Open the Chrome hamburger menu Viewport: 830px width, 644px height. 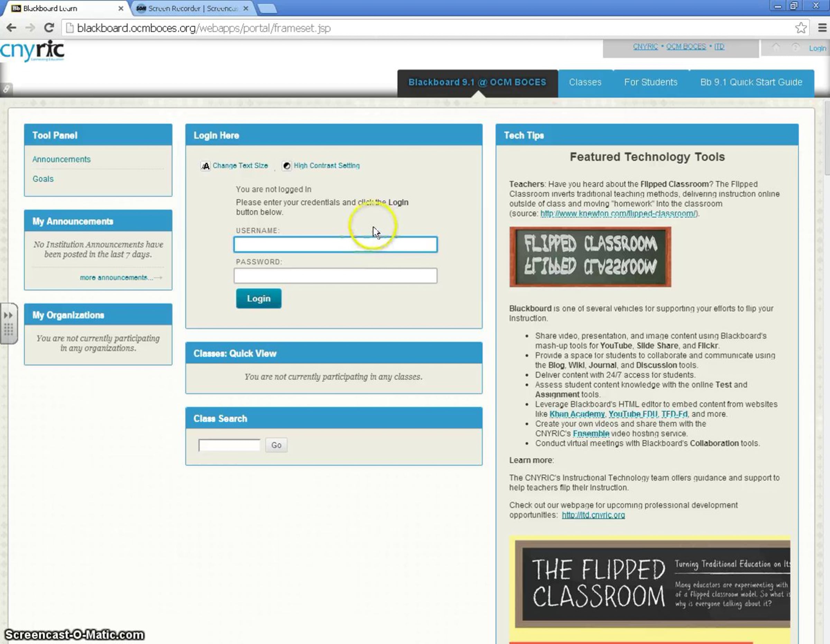click(822, 28)
